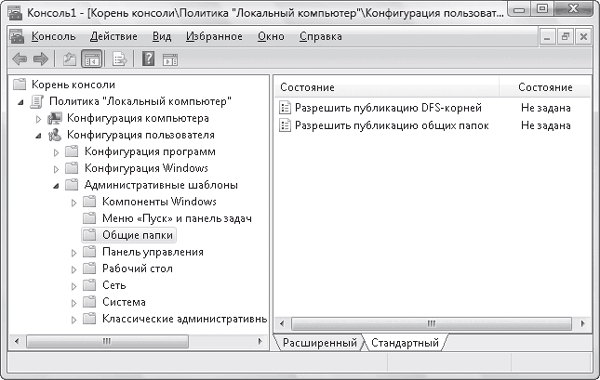
Task: Expand the Система tree node
Action: coord(74,303)
